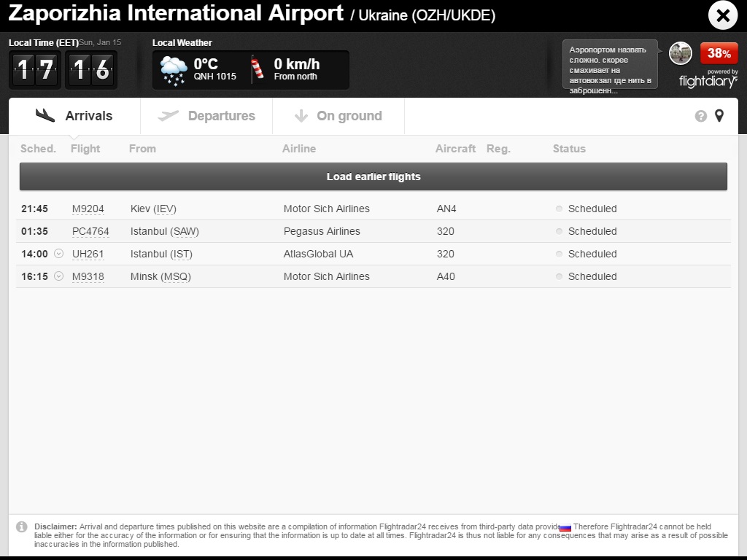The width and height of the screenshot is (747, 560).
Task: Click the help question mark icon
Action: tap(701, 116)
